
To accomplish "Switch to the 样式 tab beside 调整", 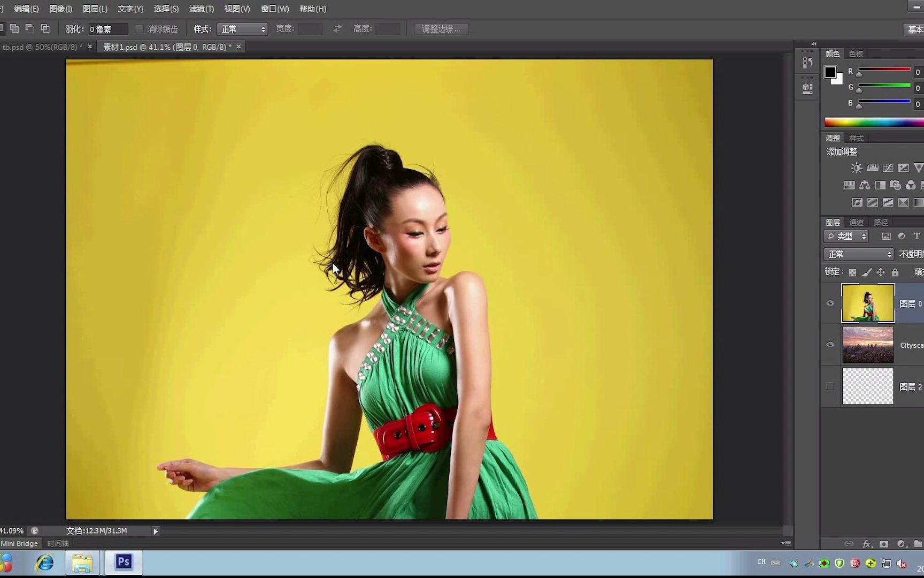I will pyautogui.click(x=856, y=138).
